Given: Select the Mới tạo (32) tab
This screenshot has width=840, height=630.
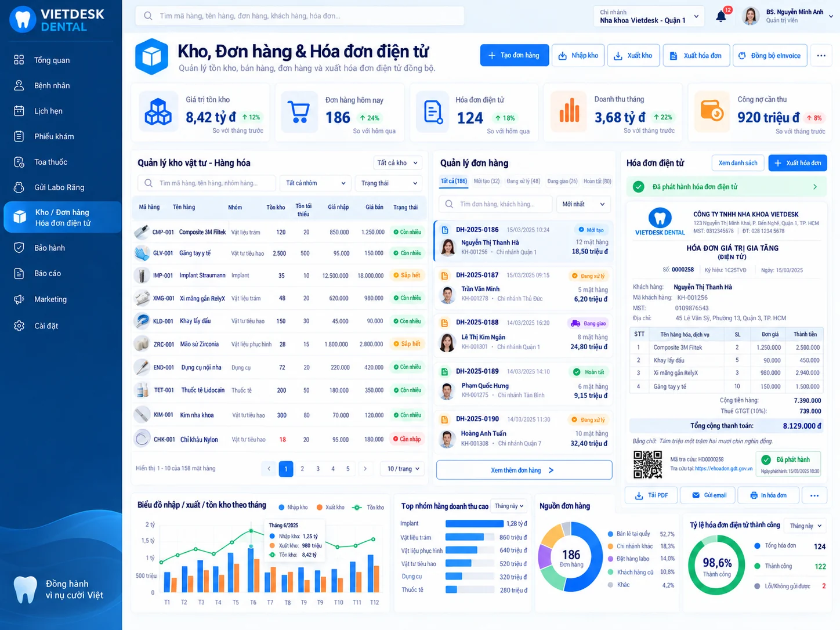Looking at the screenshot, I should pos(487,181).
